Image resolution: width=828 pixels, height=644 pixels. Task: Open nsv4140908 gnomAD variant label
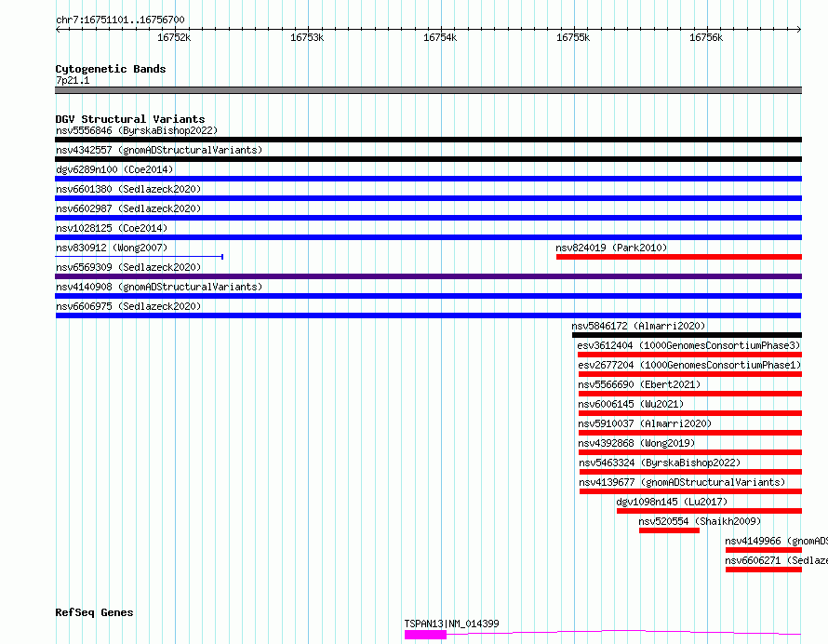click(159, 287)
